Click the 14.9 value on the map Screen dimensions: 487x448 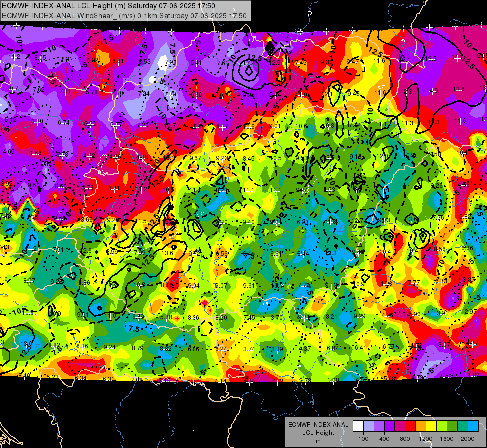tap(432, 91)
